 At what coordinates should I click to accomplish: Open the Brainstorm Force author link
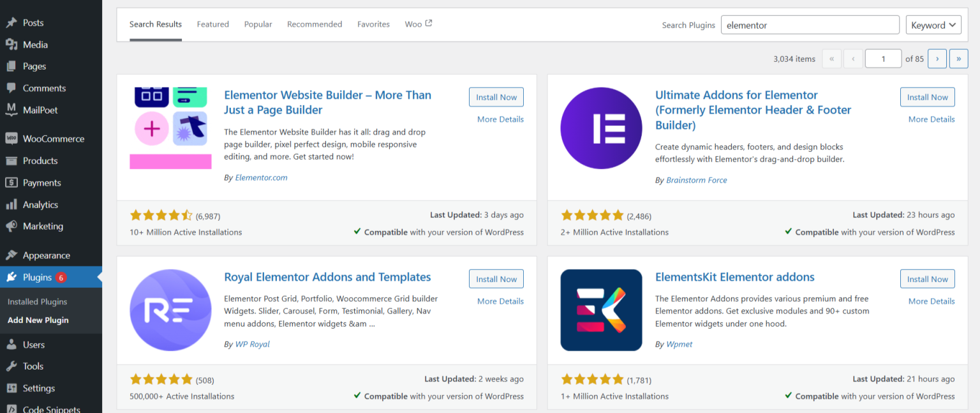(696, 180)
